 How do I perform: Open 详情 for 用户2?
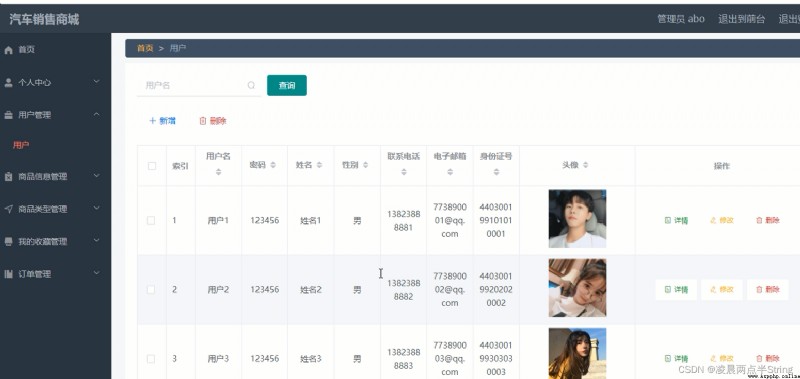676,290
